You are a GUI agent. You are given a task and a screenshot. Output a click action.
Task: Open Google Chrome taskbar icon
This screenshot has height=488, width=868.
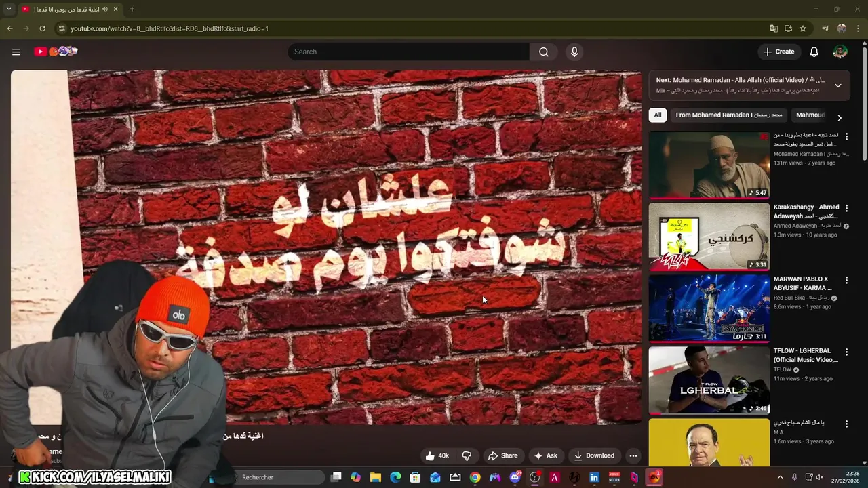point(475,477)
